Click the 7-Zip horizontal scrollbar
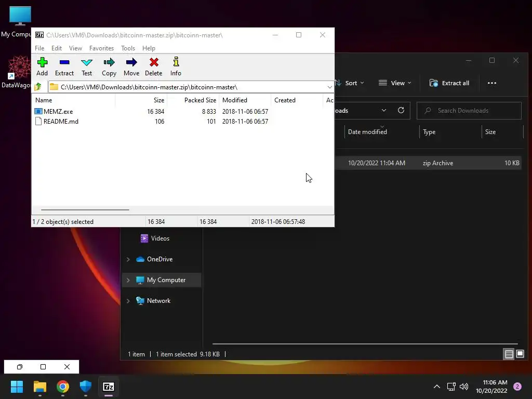Image resolution: width=532 pixels, height=399 pixels. click(x=85, y=210)
